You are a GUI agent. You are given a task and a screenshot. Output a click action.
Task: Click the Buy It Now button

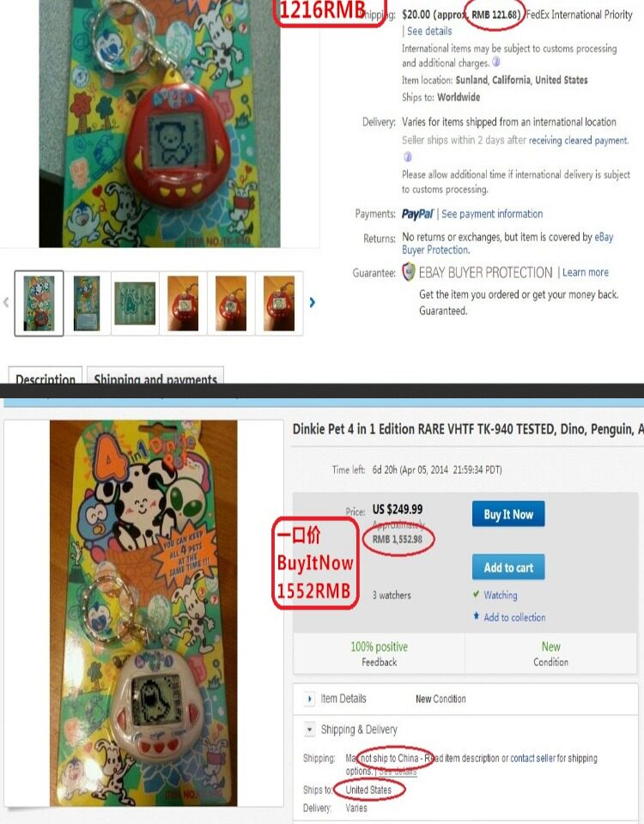[508, 514]
